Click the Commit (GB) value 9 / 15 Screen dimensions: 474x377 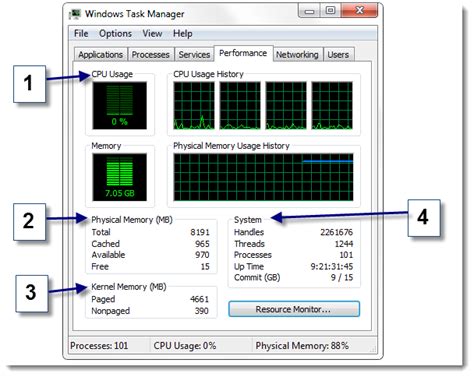point(342,277)
